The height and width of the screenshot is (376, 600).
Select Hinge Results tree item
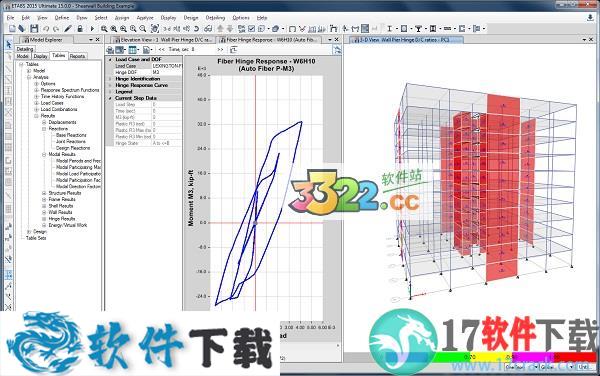pyautogui.click(x=62, y=219)
